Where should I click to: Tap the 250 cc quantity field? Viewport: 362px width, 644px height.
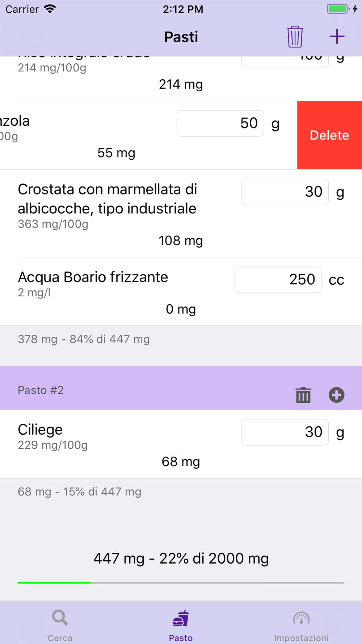(278, 280)
